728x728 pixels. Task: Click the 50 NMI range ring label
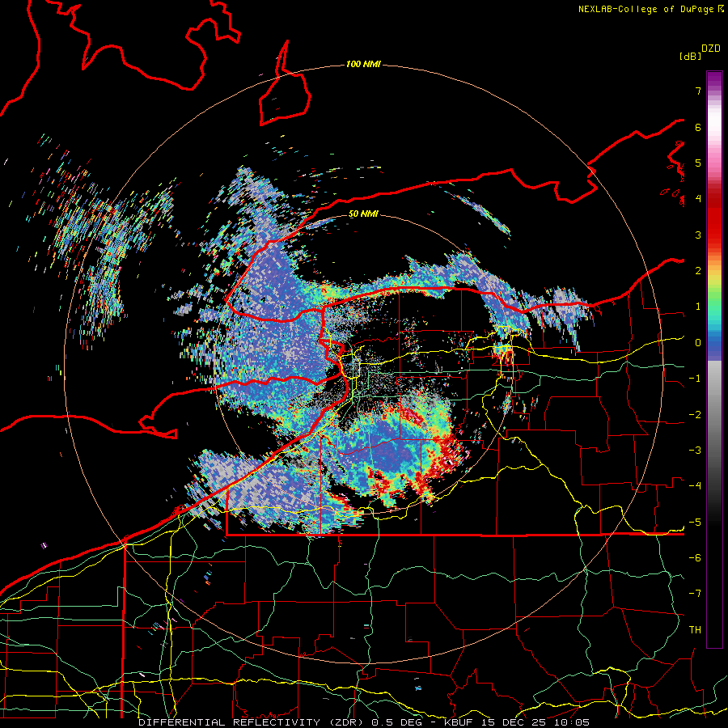(363, 214)
